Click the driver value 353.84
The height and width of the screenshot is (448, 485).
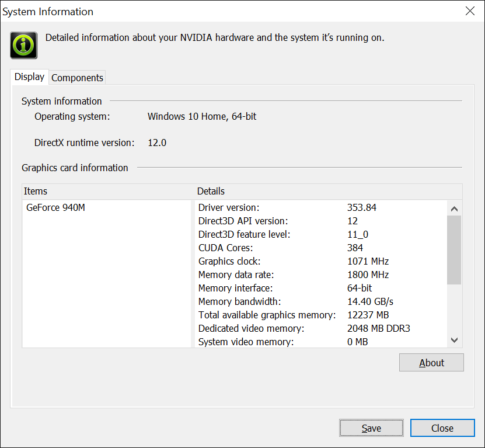click(362, 208)
